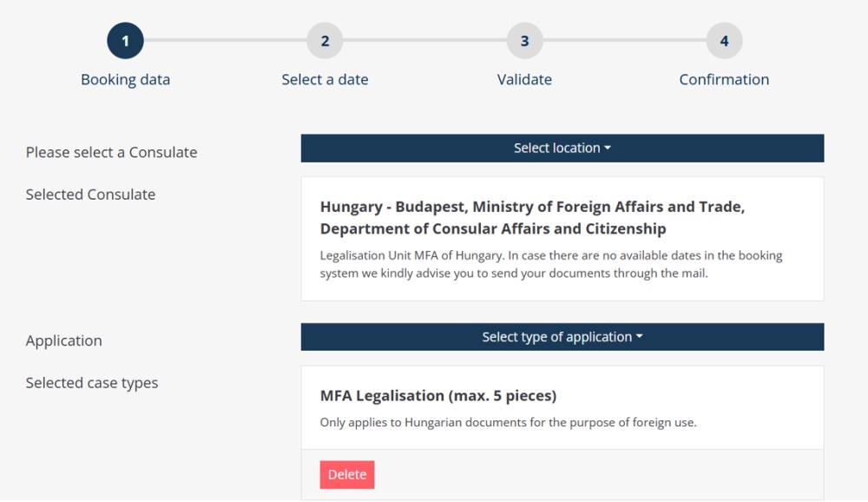This screenshot has height=502, width=868.
Task: Select the 'Select a date' step label
Action: pyautogui.click(x=325, y=79)
